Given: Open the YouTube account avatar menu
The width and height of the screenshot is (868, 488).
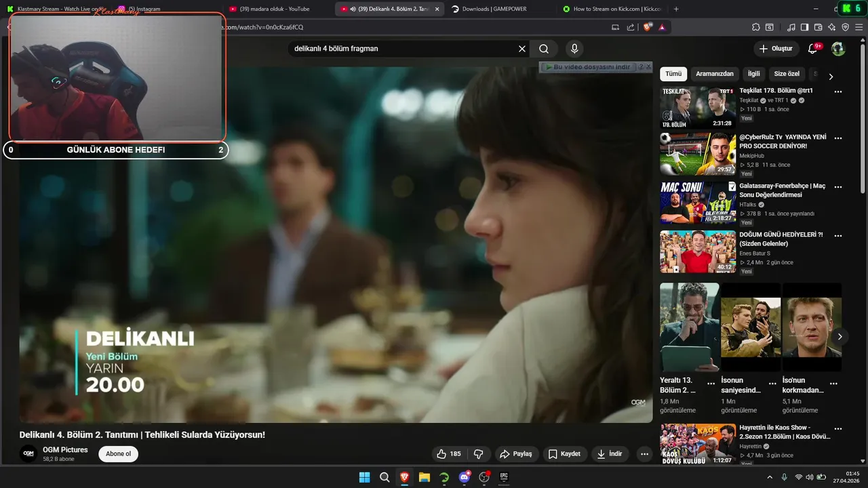Looking at the screenshot, I should (x=838, y=49).
